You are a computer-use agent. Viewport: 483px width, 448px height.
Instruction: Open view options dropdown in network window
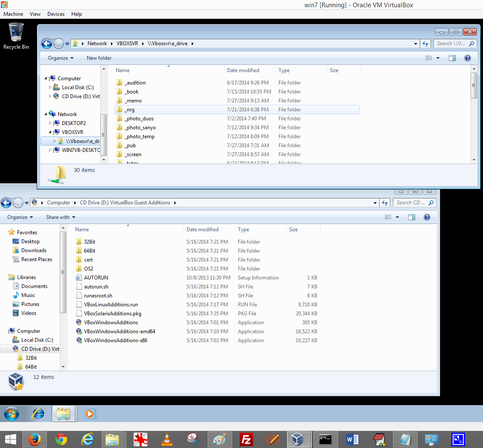(x=438, y=58)
